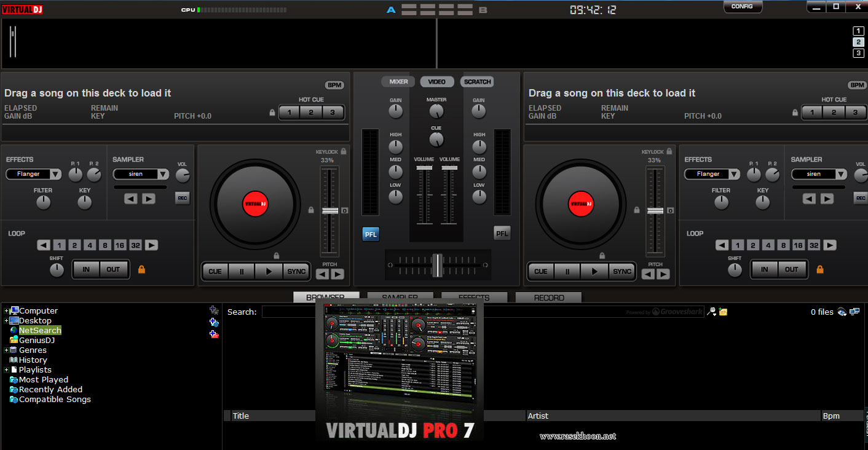This screenshot has width=868, height=450.
Task: Switch to the MIXER panel tab
Action: coord(398,82)
